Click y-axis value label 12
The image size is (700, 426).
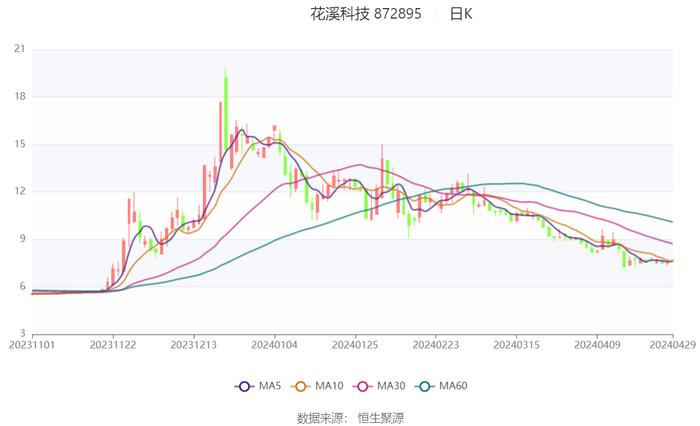20,191
